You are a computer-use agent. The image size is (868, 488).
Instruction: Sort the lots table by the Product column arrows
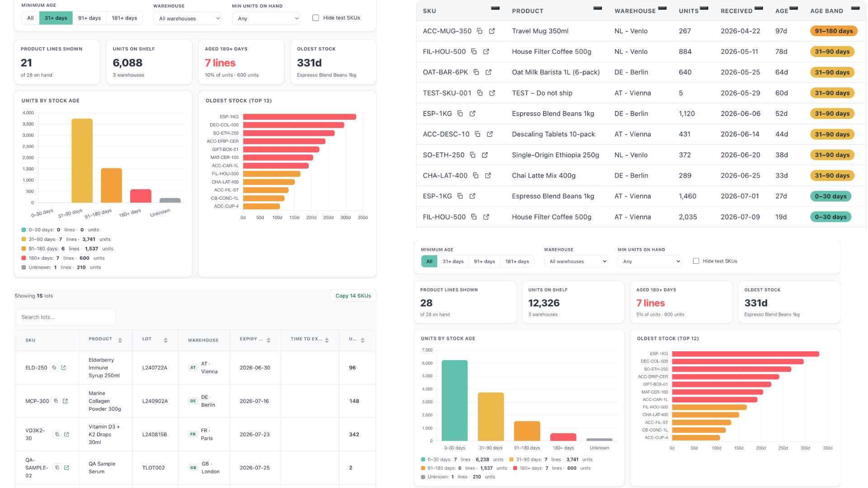120,340
